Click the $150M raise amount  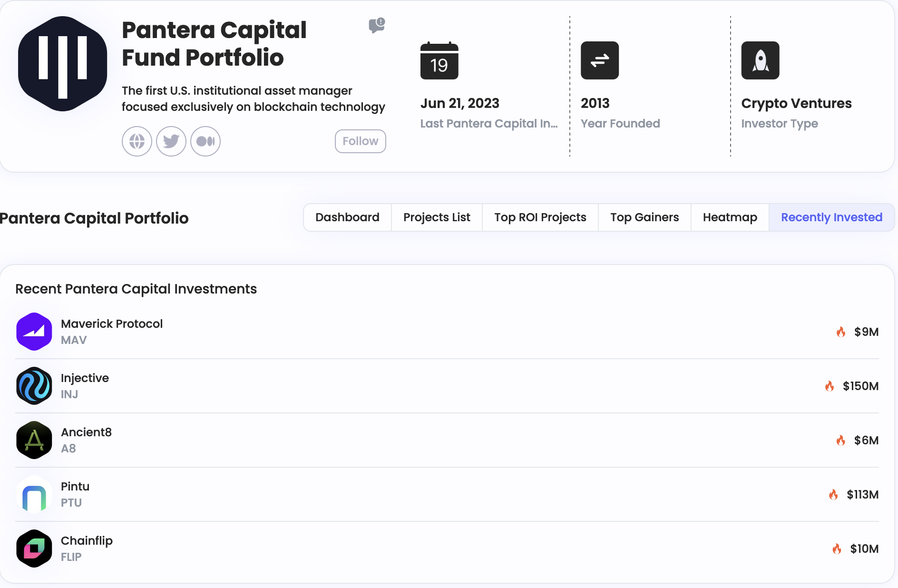[860, 386]
